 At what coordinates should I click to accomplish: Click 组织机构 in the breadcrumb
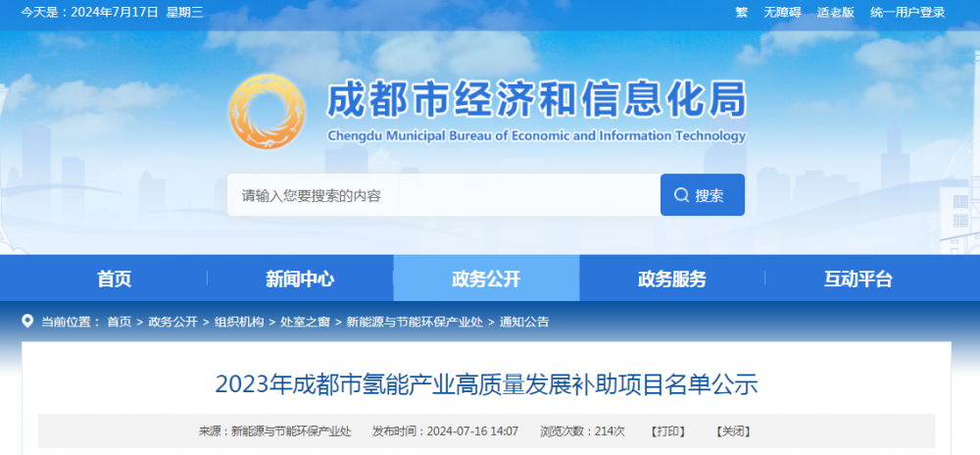[x=239, y=322]
